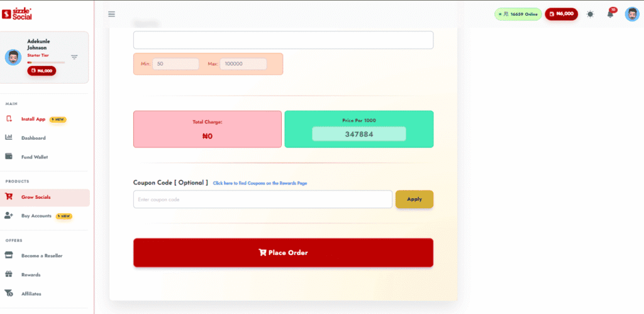Expand the profile card filter icon
The image size is (644, 314).
[x=74, y=57]
